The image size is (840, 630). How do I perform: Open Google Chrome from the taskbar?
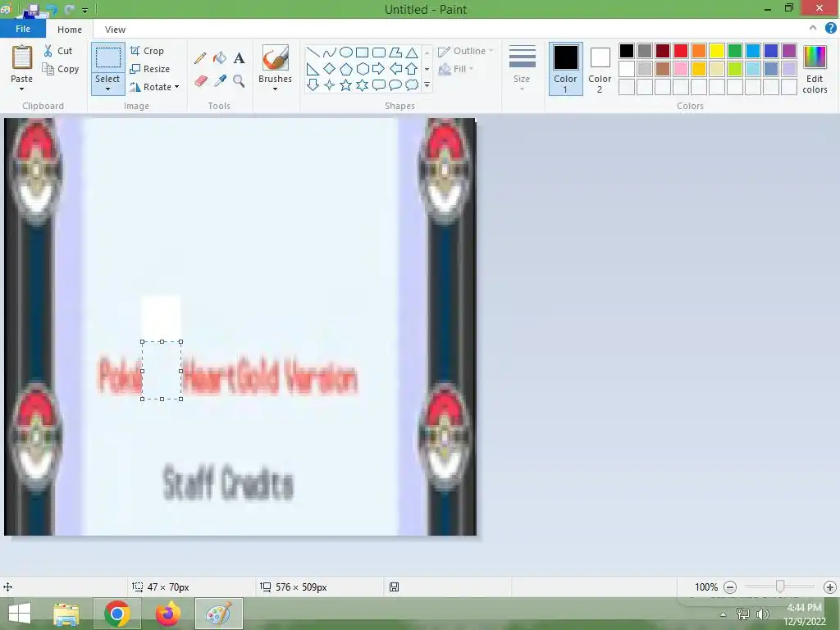[x=117, y=614]
